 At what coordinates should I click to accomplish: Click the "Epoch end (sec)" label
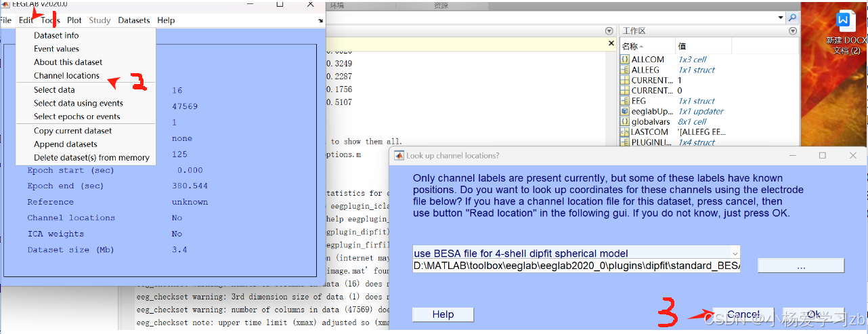click(66, 186)
